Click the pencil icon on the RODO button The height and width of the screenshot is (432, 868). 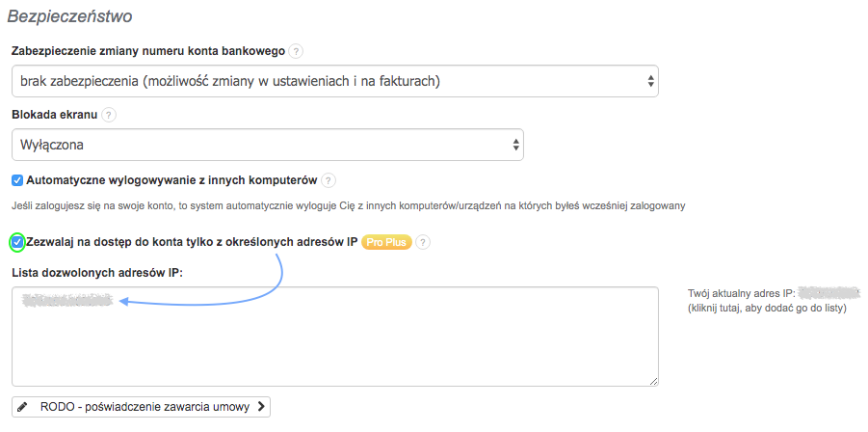[x=24, y=407]
